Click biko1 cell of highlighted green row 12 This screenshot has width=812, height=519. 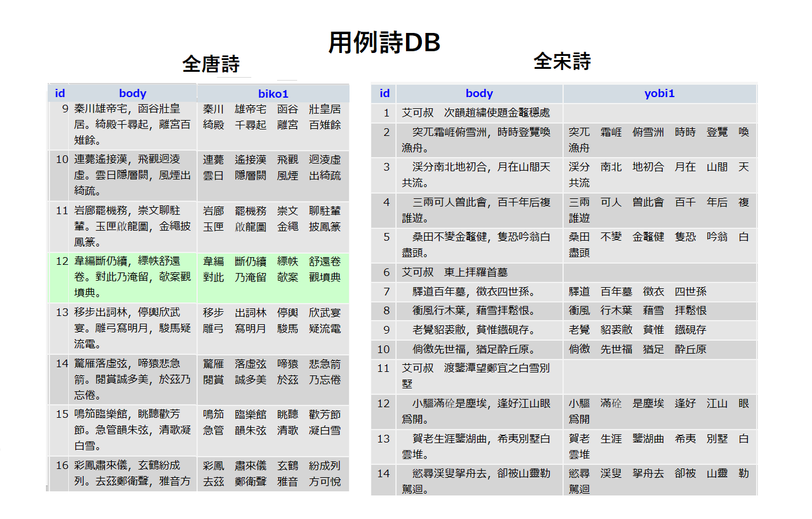[273, 278]
